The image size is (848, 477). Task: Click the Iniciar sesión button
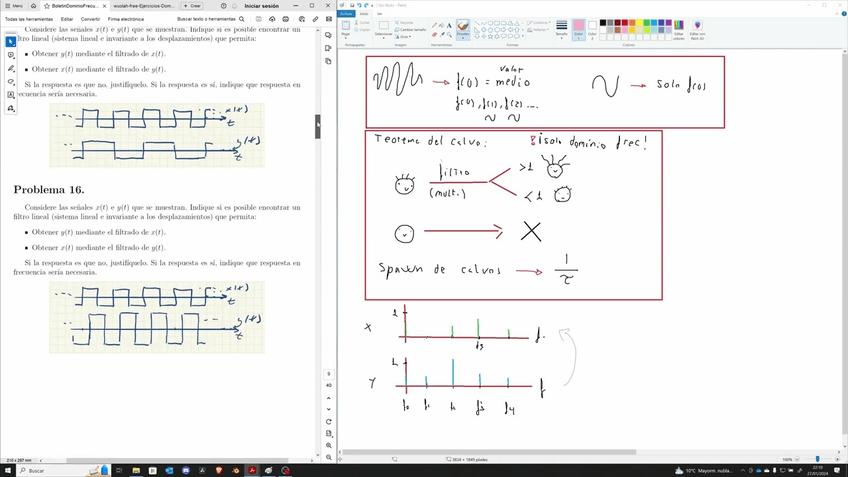(x=261, y=6)
